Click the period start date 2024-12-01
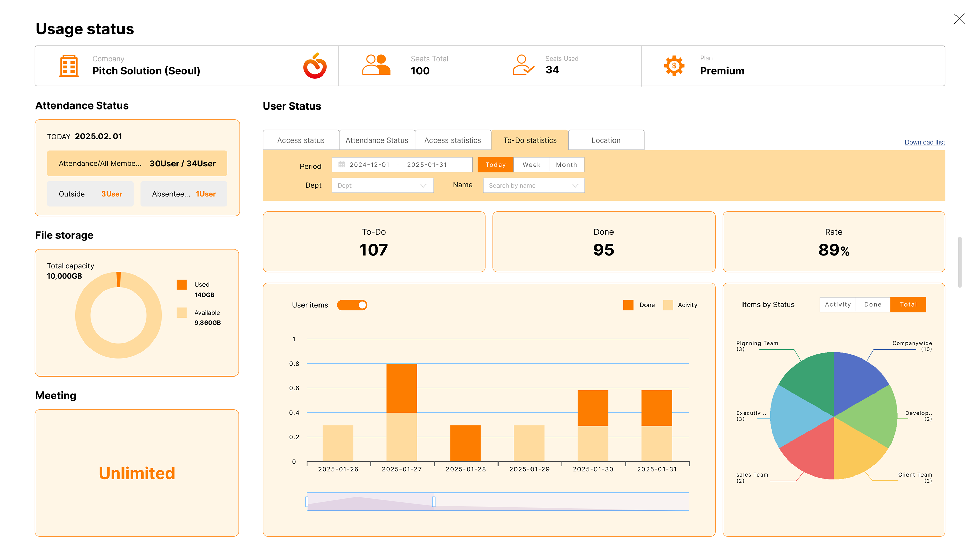The height and width of the screenshot is (551, 980). pyautogui.click(x=370, y=165)
